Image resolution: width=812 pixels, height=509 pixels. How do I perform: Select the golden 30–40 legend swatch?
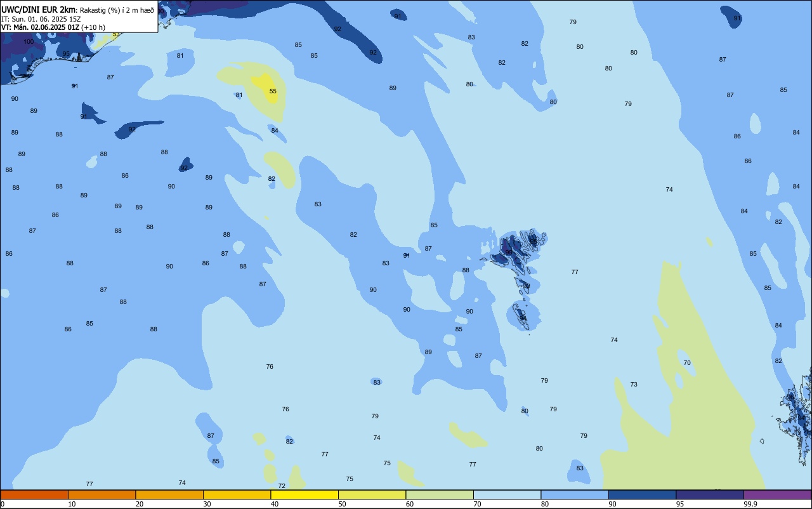(237, 494)
